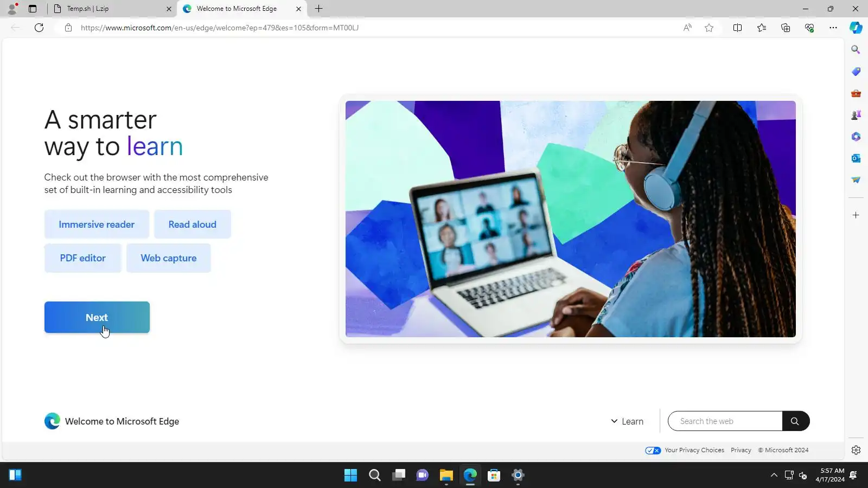The width and height of the screenshot is (868, 488).
Task: Switch to the Temp.sh | L.zip tab
Action: (x=111, y=9)
